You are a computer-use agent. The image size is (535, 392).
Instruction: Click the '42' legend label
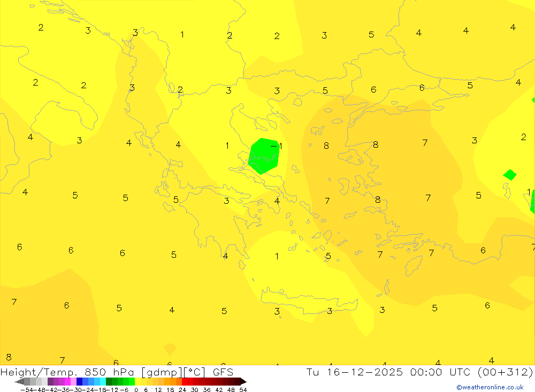219,390
